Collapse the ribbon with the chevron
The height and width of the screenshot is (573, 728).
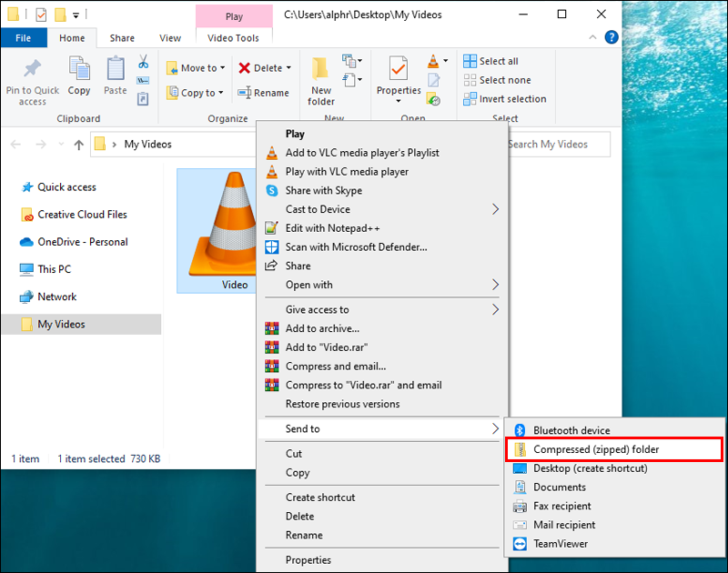[x=592, y=37]
